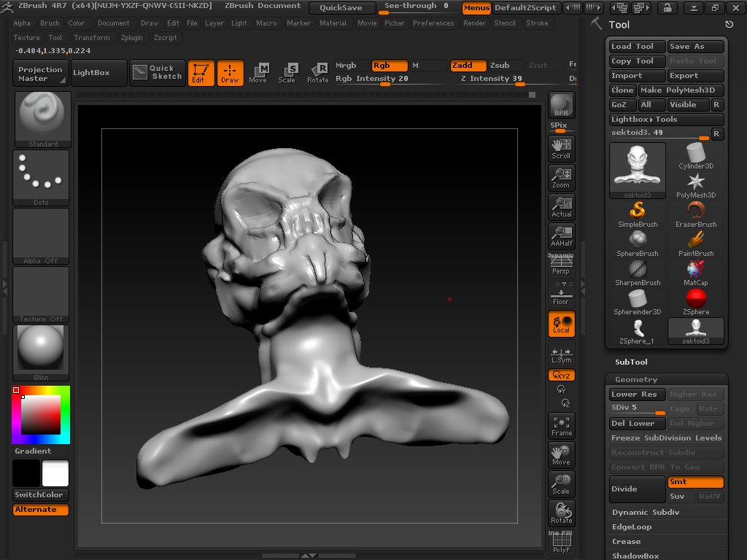Click the LightBox button
This screenshot has width=747, height=560.
click(92, 72)
